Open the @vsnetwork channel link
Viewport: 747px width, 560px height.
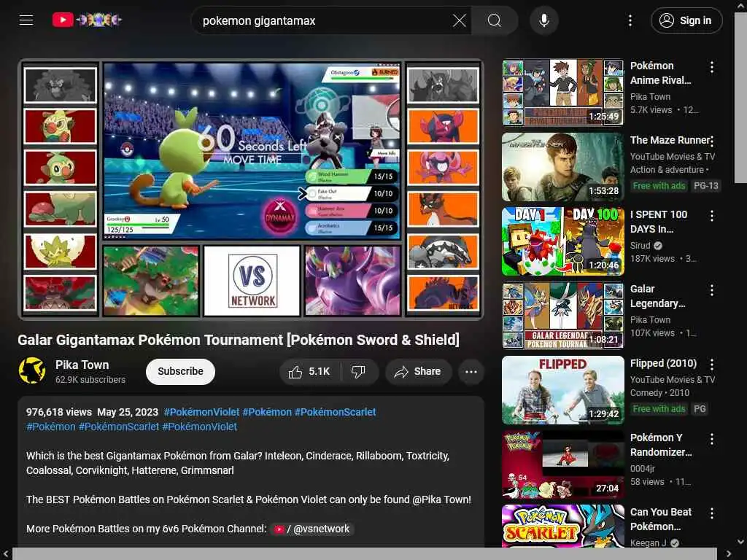(312, 529)
